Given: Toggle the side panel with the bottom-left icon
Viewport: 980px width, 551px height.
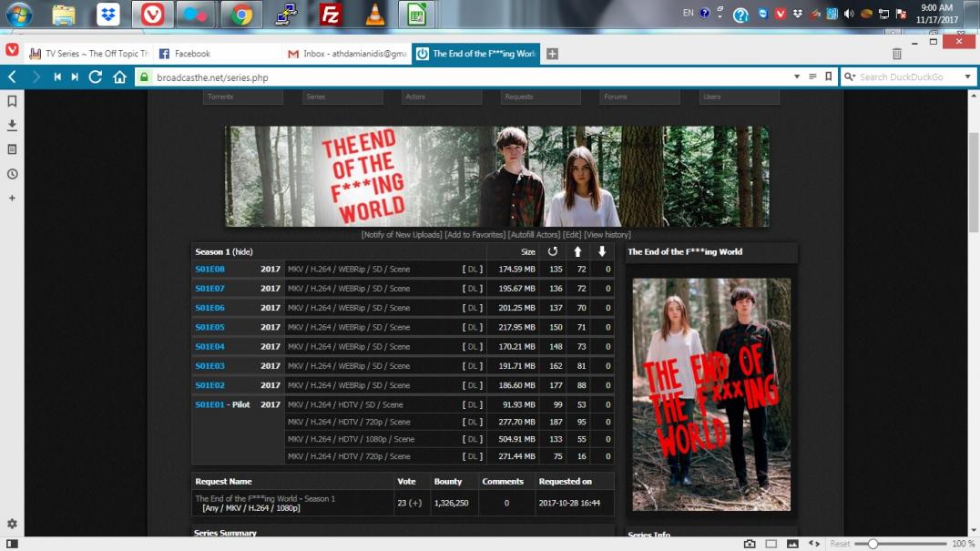Looking at the screenshot, I should (x=12, y=544).
